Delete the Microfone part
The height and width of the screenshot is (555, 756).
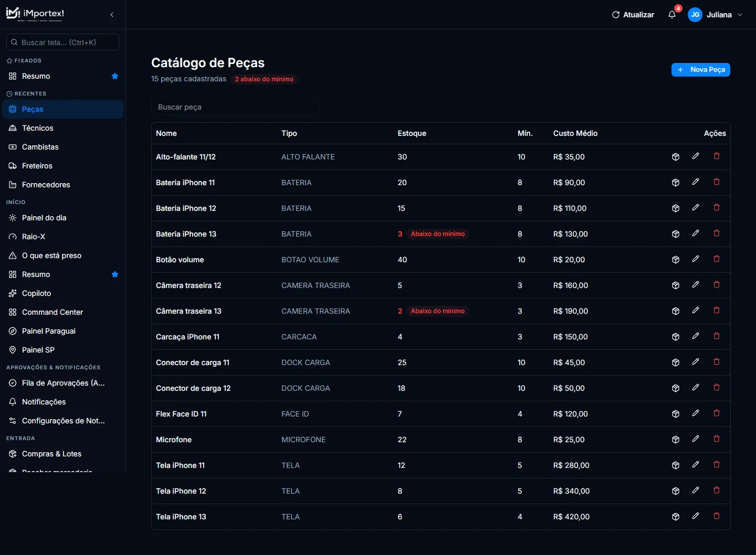click(x=717, y=439)
